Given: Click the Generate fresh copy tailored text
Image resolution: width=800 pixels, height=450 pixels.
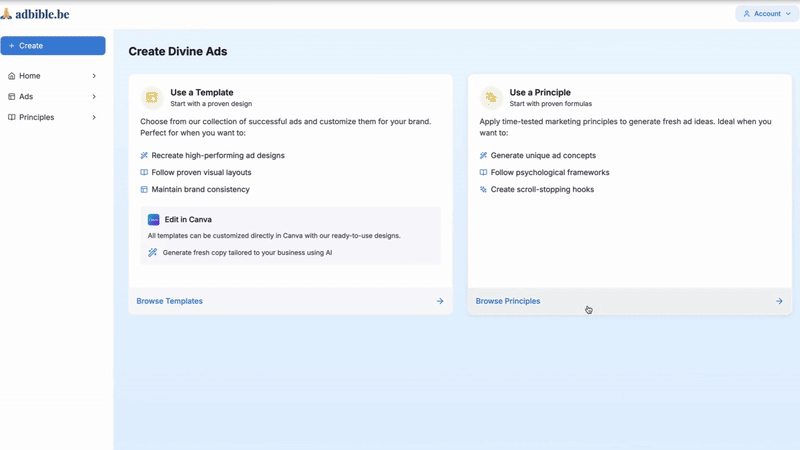Looking at the screenshot, I should click(247, 253).
